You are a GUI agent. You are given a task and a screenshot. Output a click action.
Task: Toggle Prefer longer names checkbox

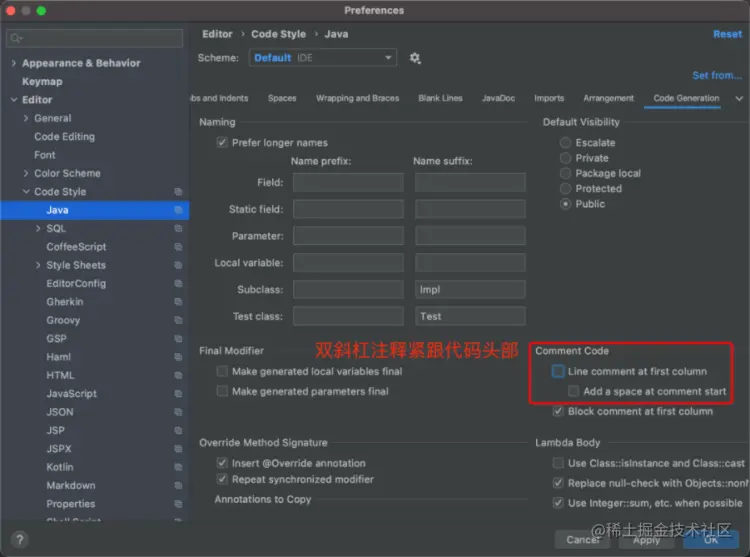point(222,142)
